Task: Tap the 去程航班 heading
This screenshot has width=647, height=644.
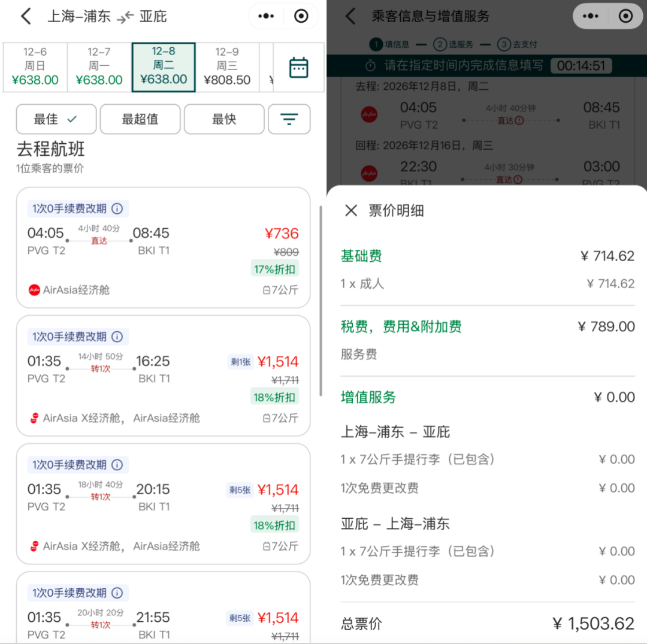Action: 50,149
